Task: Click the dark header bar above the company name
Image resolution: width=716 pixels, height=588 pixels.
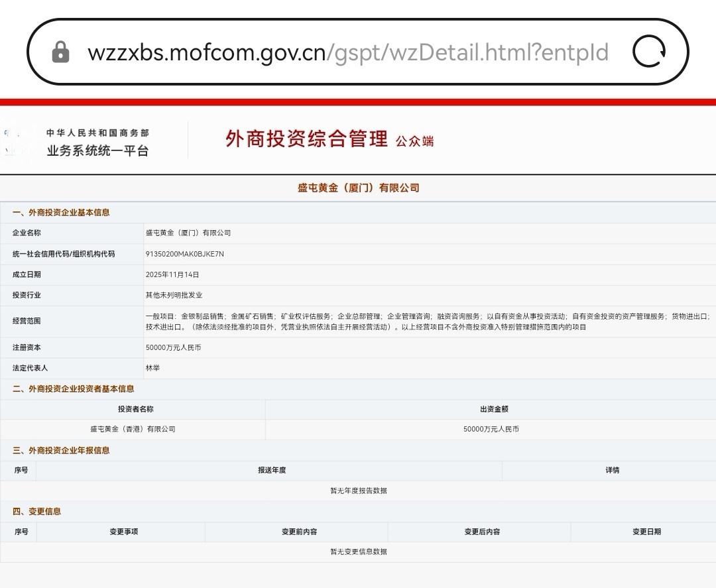Action: click(x=358, y=172)
